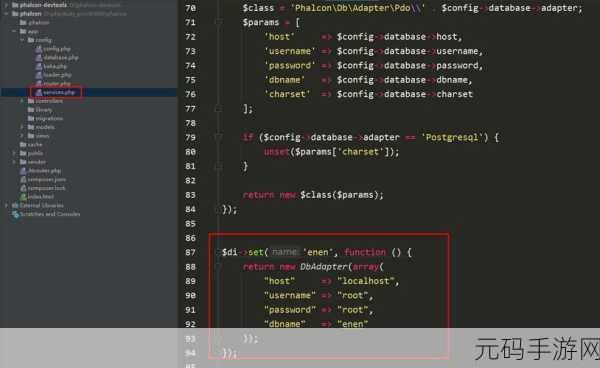The image size is (600, 368).
Task: Click the Scratches and Consoles icon
Action: 15,214
